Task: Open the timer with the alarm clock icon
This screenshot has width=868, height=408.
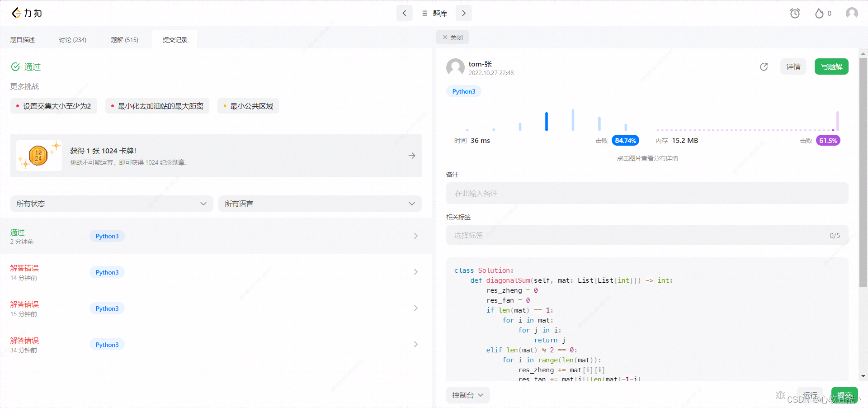Action: coord(795,13)
